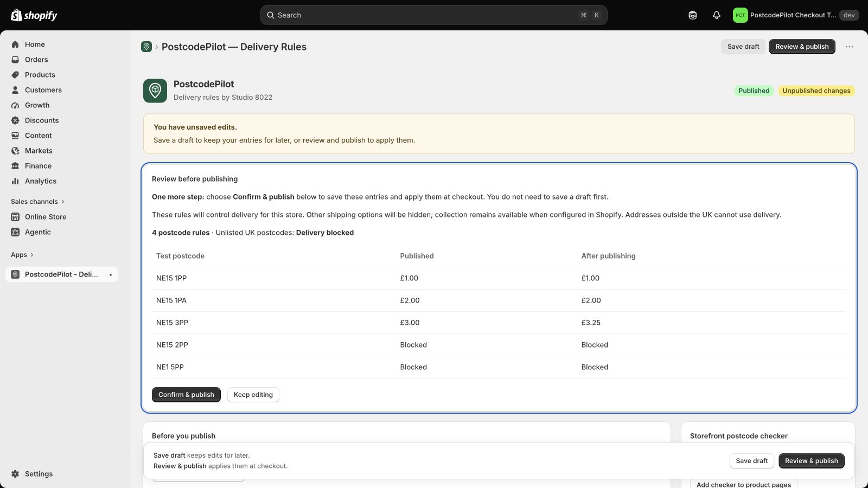
Task: Go to Home menu item
Action: [x=35, y=44]
